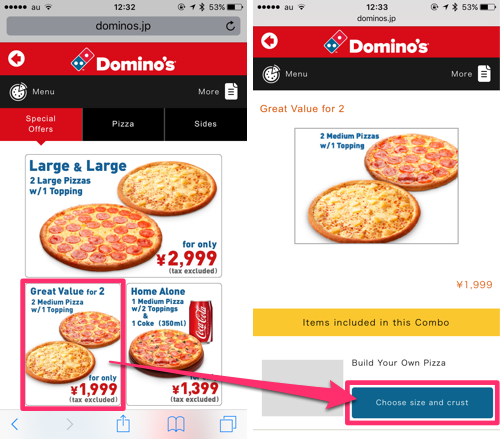Viewport: 500px width, 439px height.
Task: Tap the left screen's white back arrow
Action: tap(16, 59)
